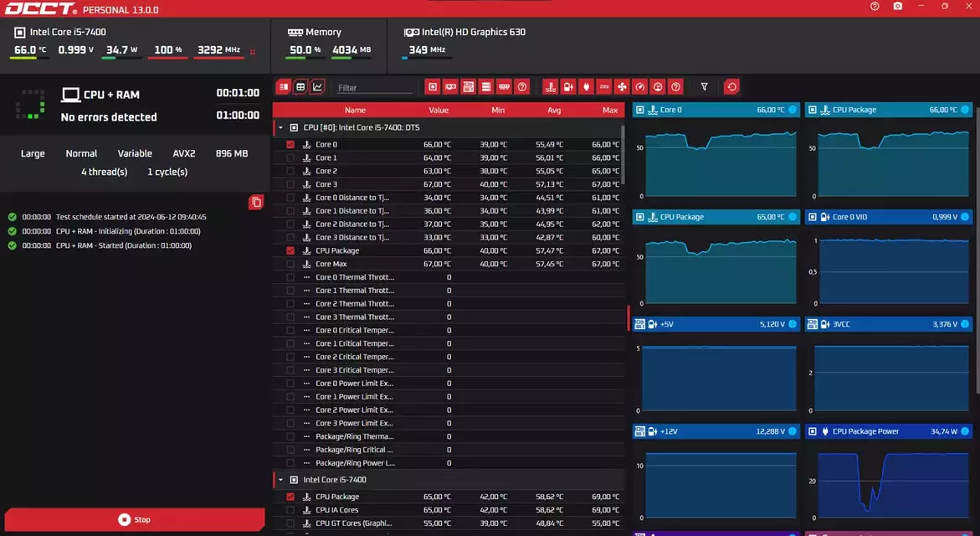Select the Core 3 Critical Temperature row
980x536 pixels.
click(x=448, y=370)
